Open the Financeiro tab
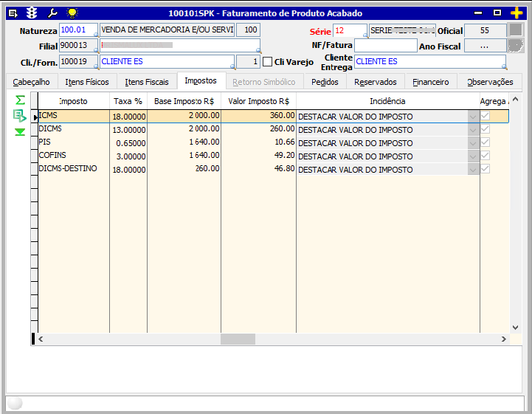This screenshot has width=532, height=414. coord(431,82)
